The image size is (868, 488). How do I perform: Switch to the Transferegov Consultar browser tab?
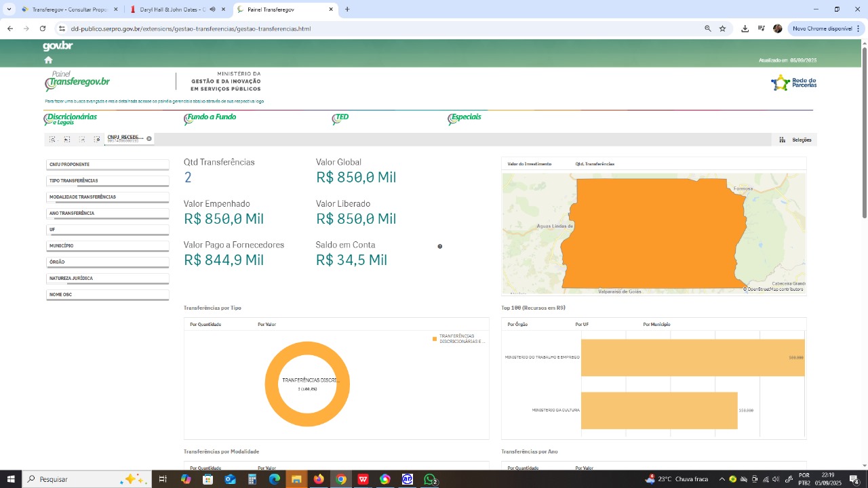tap(69, 9)
